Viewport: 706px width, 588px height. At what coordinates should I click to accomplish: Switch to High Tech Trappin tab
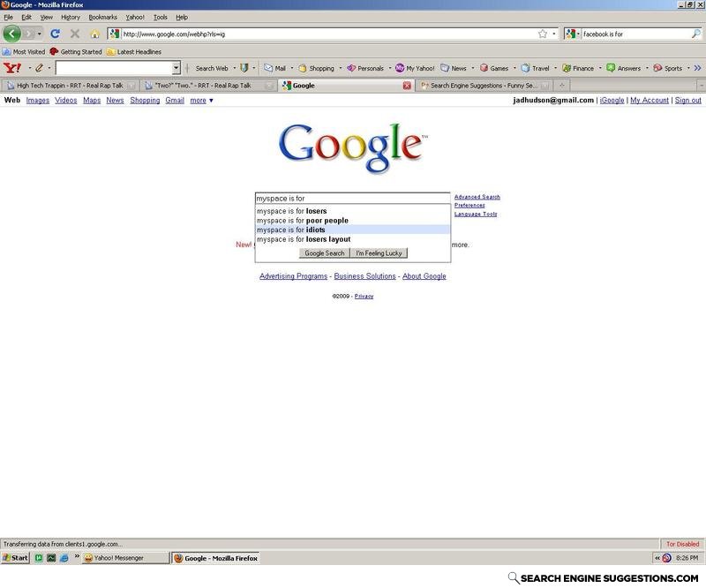(x=71, y=85)
